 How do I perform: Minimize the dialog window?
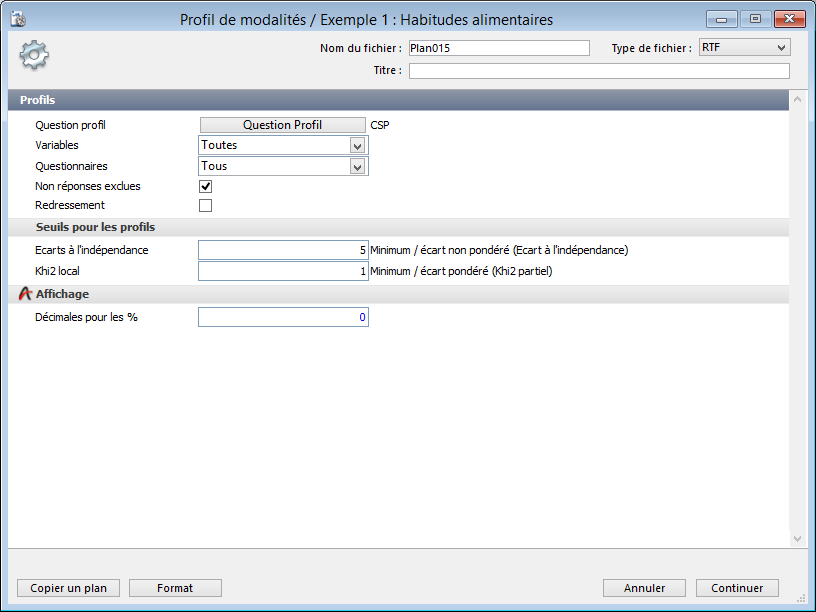point(721,19)
